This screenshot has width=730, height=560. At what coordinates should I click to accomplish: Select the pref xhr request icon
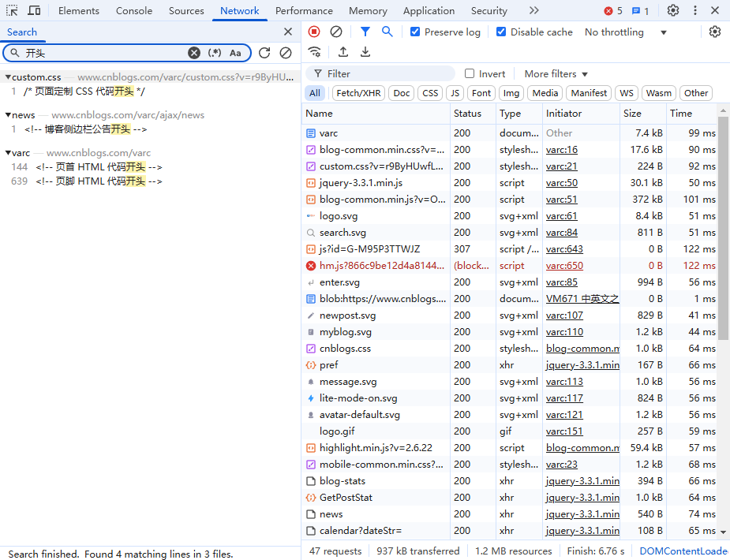click(x=310, y=365)
